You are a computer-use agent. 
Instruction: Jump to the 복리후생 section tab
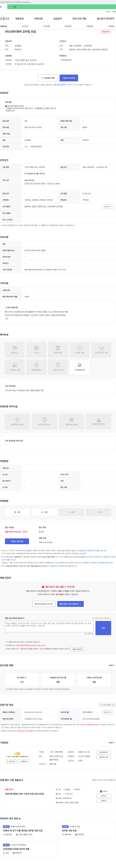pos(68,26)
